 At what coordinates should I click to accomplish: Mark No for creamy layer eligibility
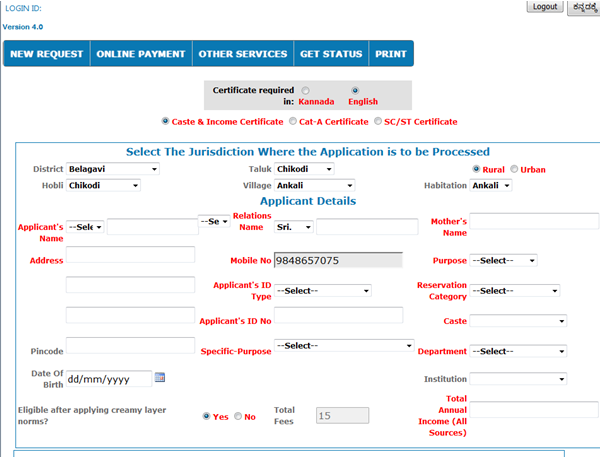(x=238, y=416)
